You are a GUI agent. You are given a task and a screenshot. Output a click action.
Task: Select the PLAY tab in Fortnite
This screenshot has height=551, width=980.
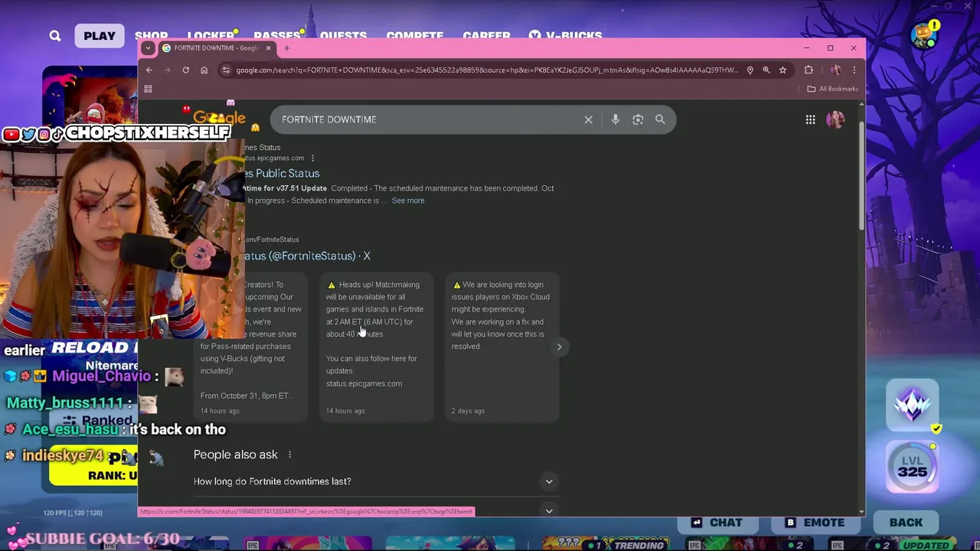(x=100, y=36)
